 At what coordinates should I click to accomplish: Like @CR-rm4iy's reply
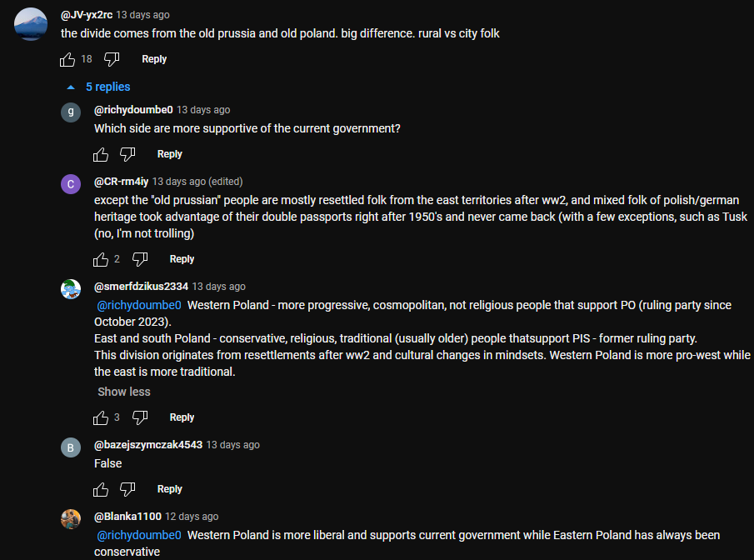[101, 259]
